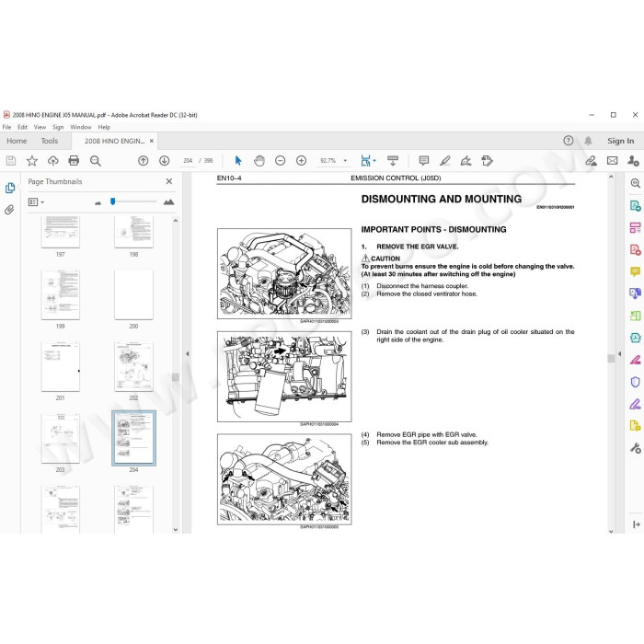Print the document
The image size is (644, 644).
click(74, 161)
